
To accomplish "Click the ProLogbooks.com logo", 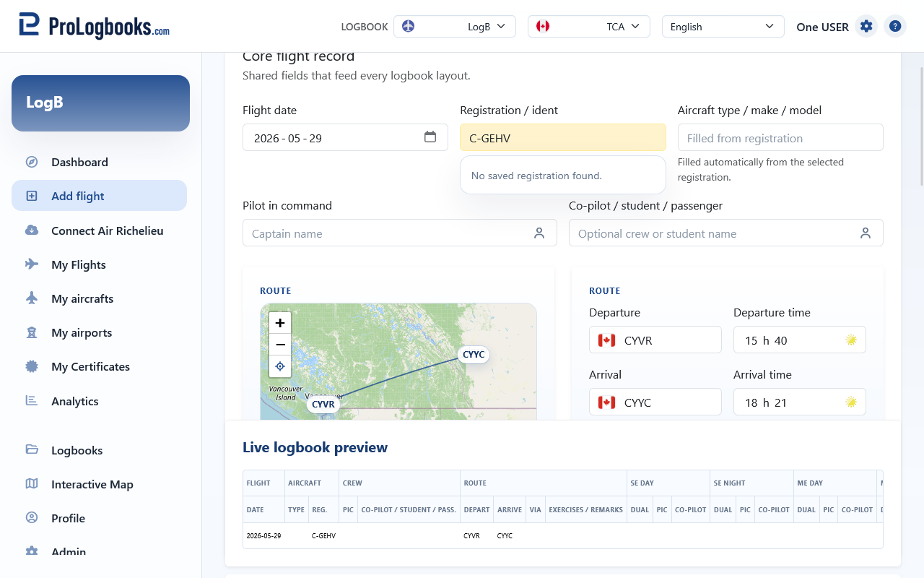I will (x=94, y=26).
